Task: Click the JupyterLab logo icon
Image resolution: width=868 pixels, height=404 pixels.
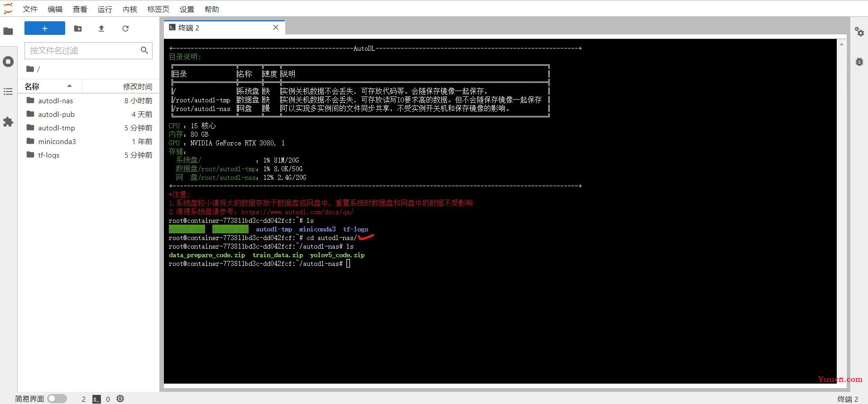Action: tap(8, 9)
